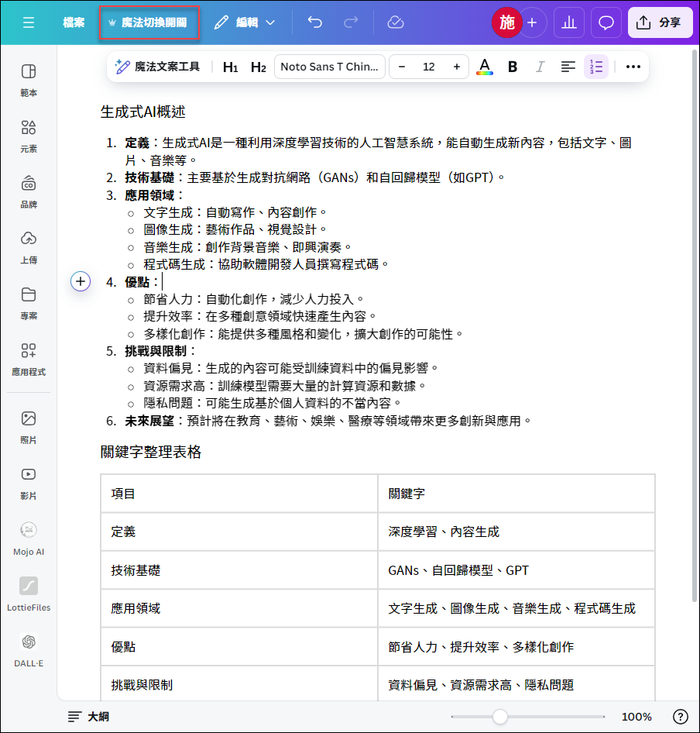700x733 pixels.
Task: Open more toolbar options ellipsis
Action: (633, 67)
